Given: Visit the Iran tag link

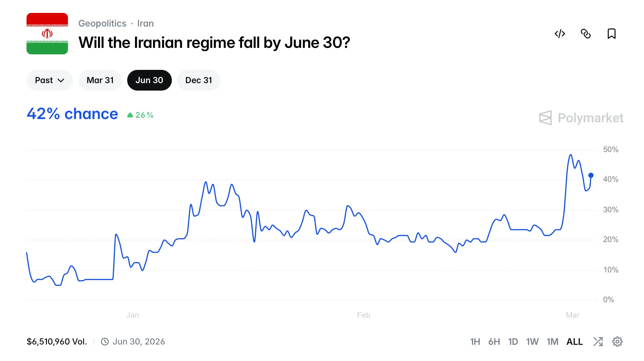Looking at the screenshot, I should click(x=146, y=23).
